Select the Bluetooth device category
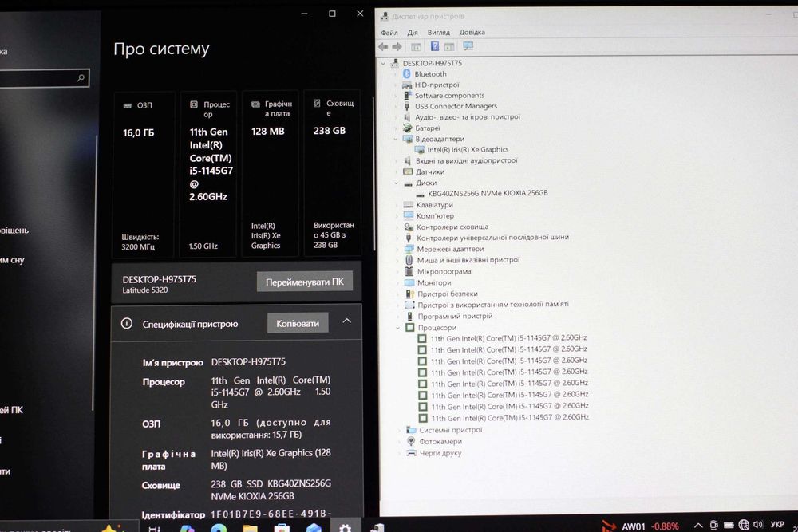This screenshot has height=532, width=798. point(430,73)
